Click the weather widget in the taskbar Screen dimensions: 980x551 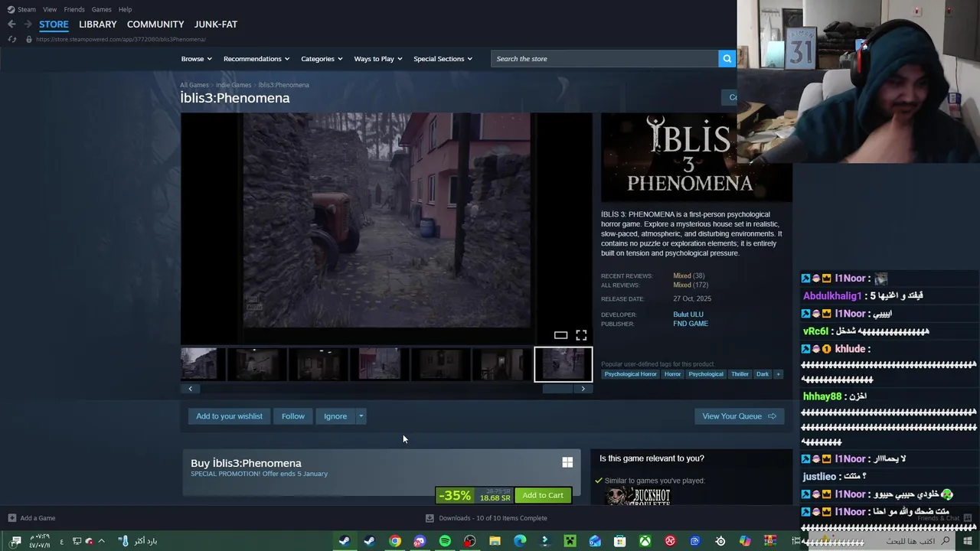(138, 541)
